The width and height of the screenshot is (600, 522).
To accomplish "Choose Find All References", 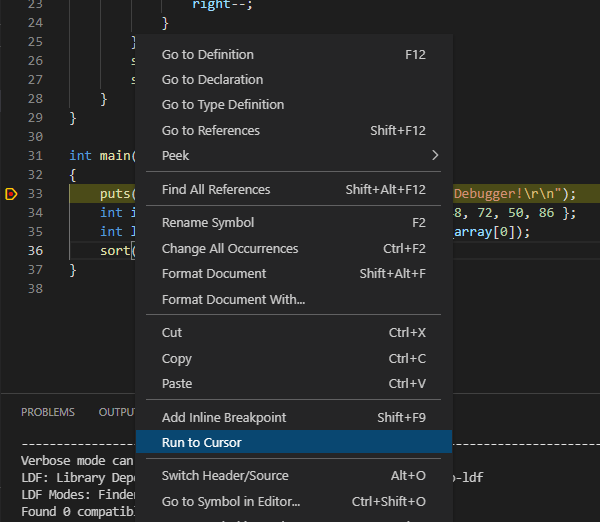I will [216, 189].
